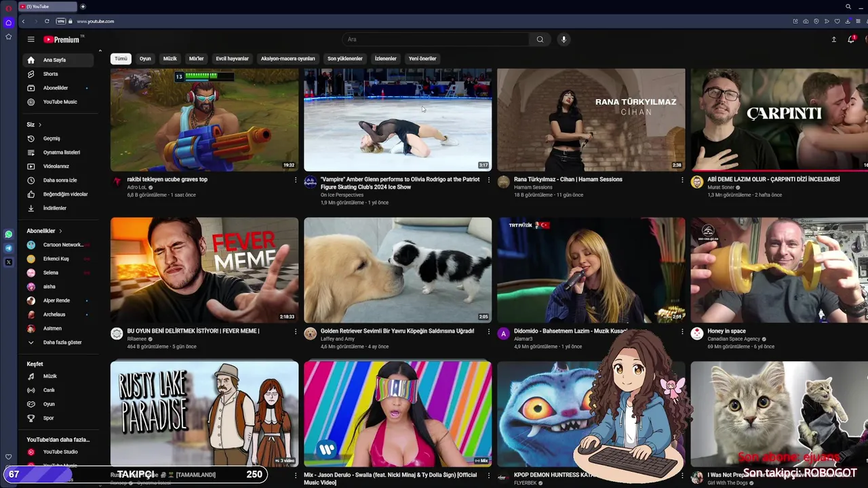Open YouTube notifications bell

(851, 39)
